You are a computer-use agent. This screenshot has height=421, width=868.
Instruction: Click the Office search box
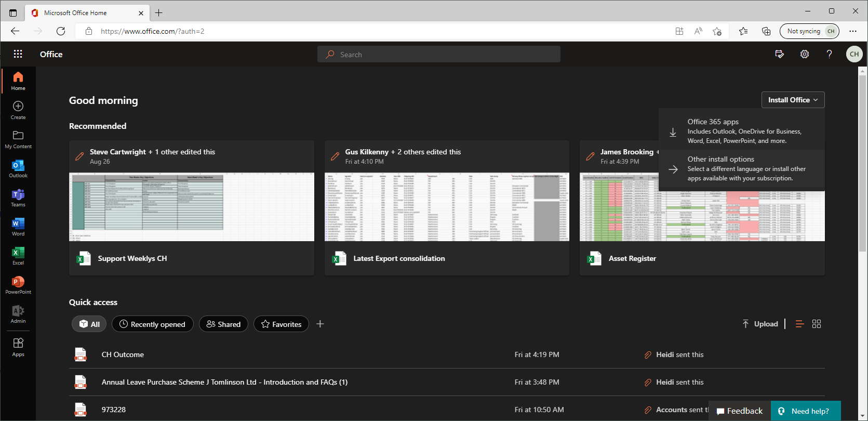pyautogui.click(x=439, y=54)
